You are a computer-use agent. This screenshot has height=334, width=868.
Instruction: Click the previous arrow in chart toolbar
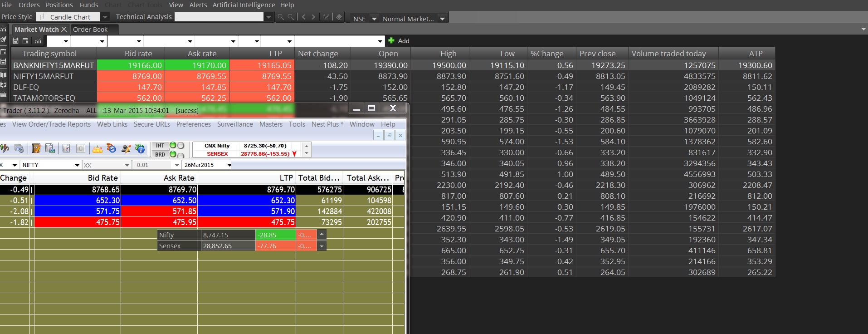click(x=303, y=17)
